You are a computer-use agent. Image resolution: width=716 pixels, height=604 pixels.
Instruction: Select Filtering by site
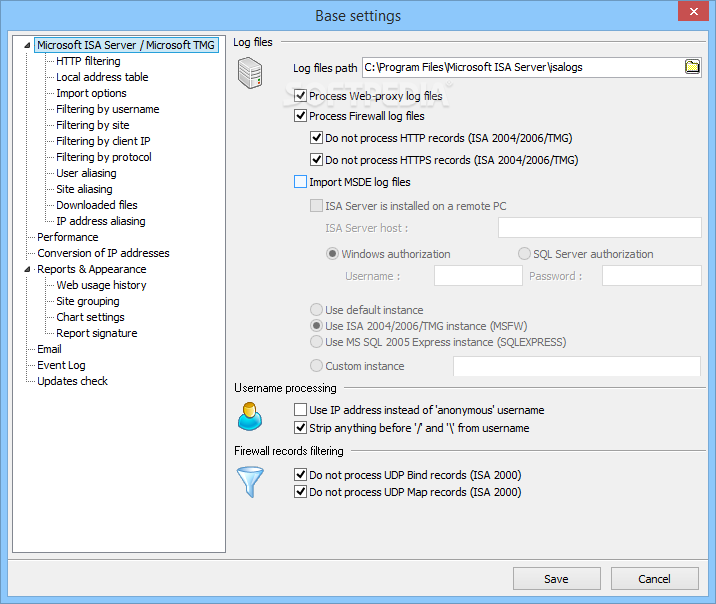click(93, 125)
